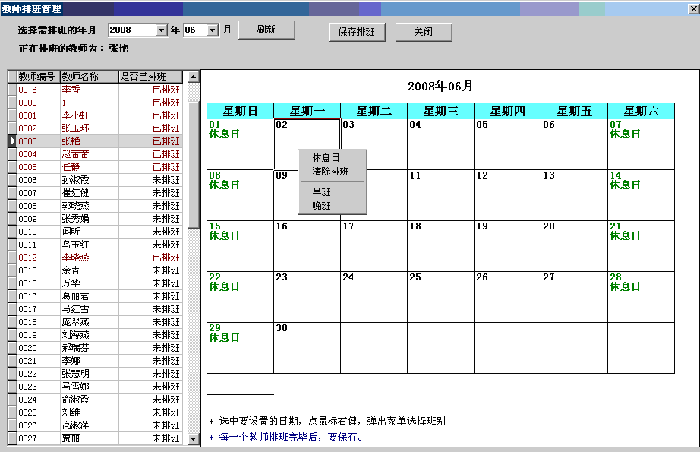The height and width of the screenshot is (452, 700).
Task: Select calendar day 05 cell
Action: pos(508,144)
